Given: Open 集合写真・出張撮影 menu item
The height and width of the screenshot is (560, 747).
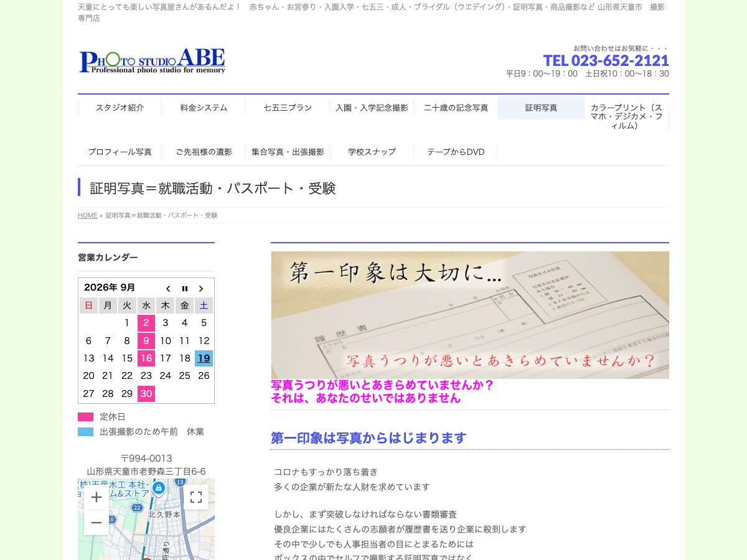Looking at the screenshot, I should click(288, 152).
